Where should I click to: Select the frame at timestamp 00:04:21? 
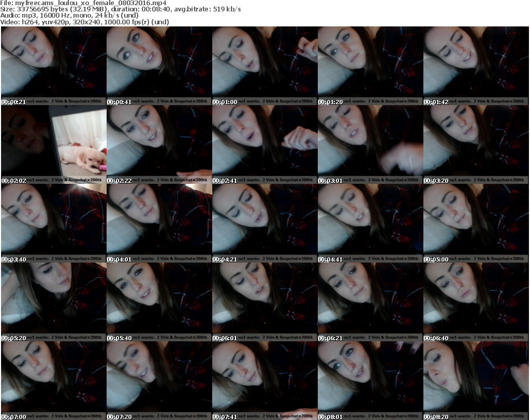(x=264, y=224)
